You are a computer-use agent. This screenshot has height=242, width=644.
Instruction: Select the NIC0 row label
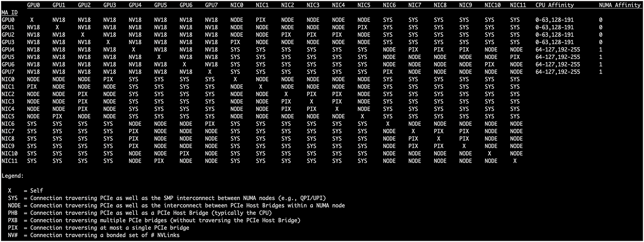click(x=8, y=79)
